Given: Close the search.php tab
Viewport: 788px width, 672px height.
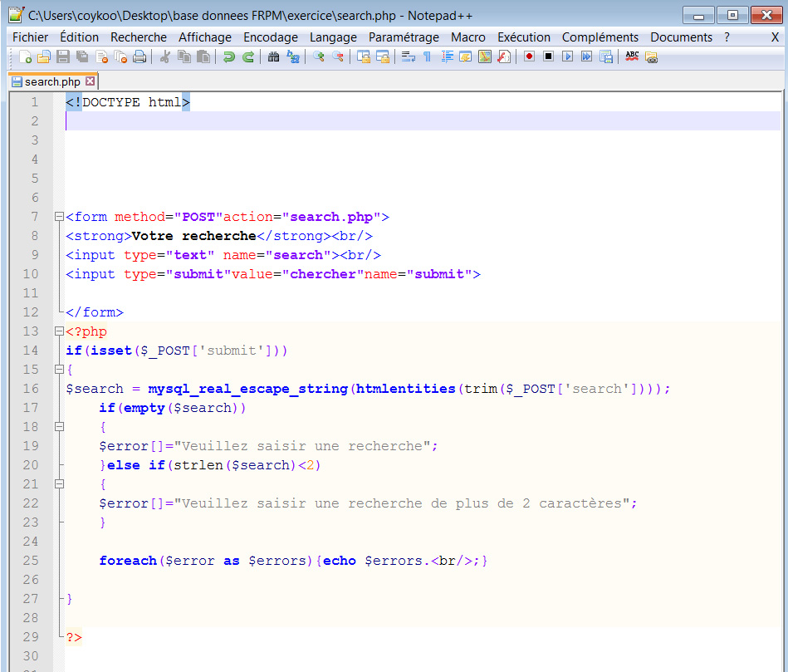Looking at the screenshot, I should 91,81.
